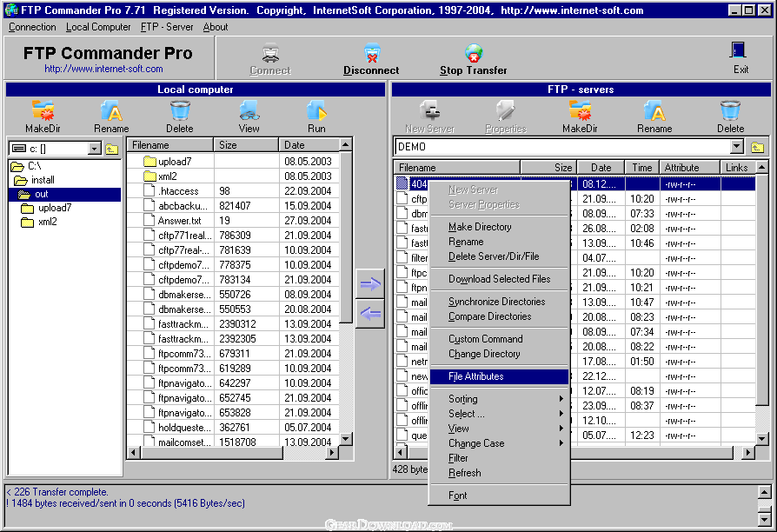Open the internet-soft.com website link
This screenshot has height=532, width=777.
pyautogui.click(x=103, y=70)
